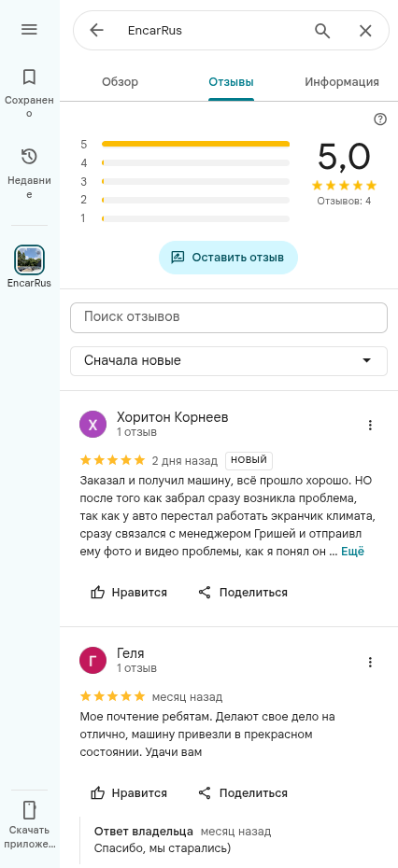This screenshot has height=868, width=398.
Task: Switch to the Обзор tab
Action: (121, 82)
